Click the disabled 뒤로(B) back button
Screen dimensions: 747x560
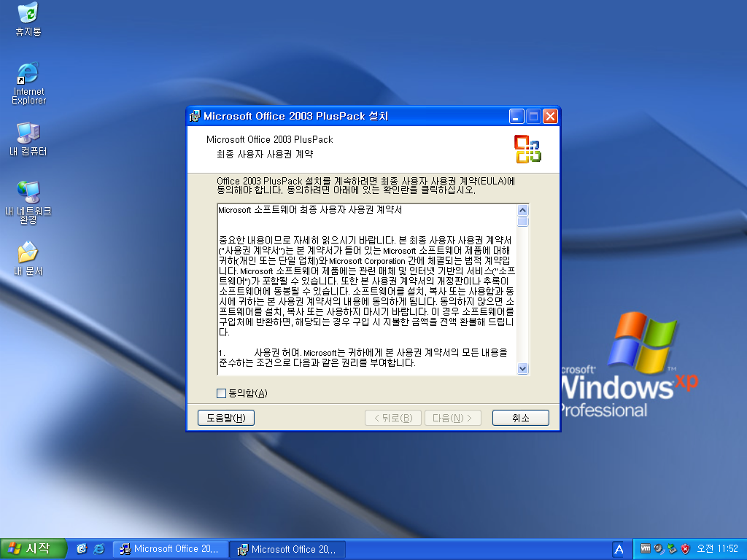(393, 418)
